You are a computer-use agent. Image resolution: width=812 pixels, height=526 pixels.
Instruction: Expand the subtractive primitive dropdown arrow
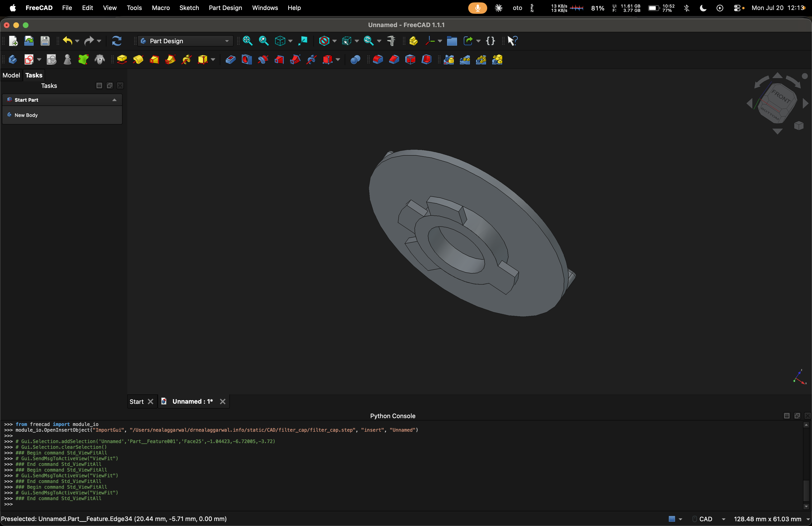coord(338,60)
